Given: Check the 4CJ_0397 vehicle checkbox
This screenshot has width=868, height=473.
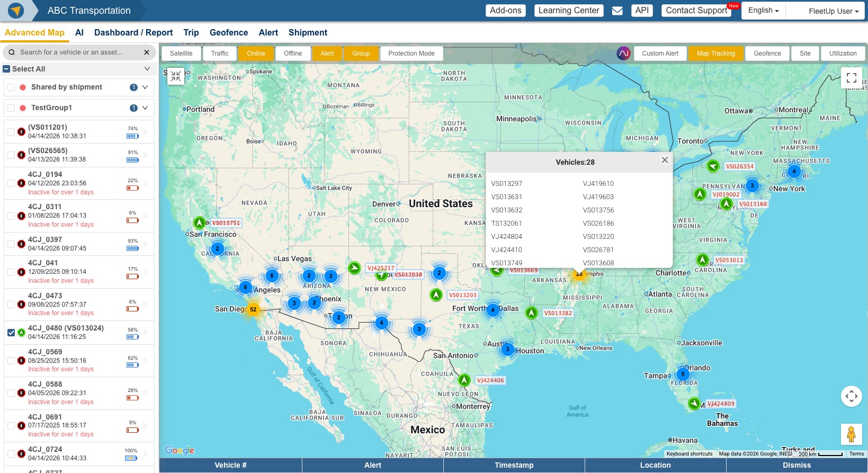Looking at the screenshot, I should 11,244.
